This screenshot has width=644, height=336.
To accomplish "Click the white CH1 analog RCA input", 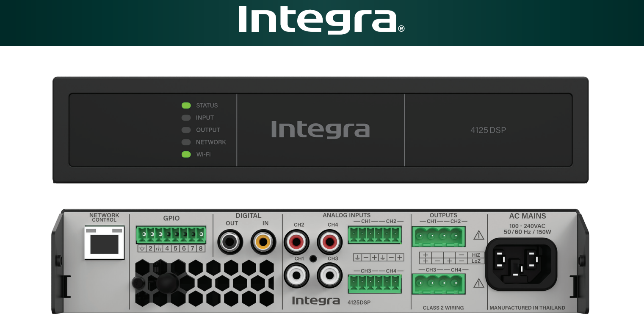I will tap(296, 276).
